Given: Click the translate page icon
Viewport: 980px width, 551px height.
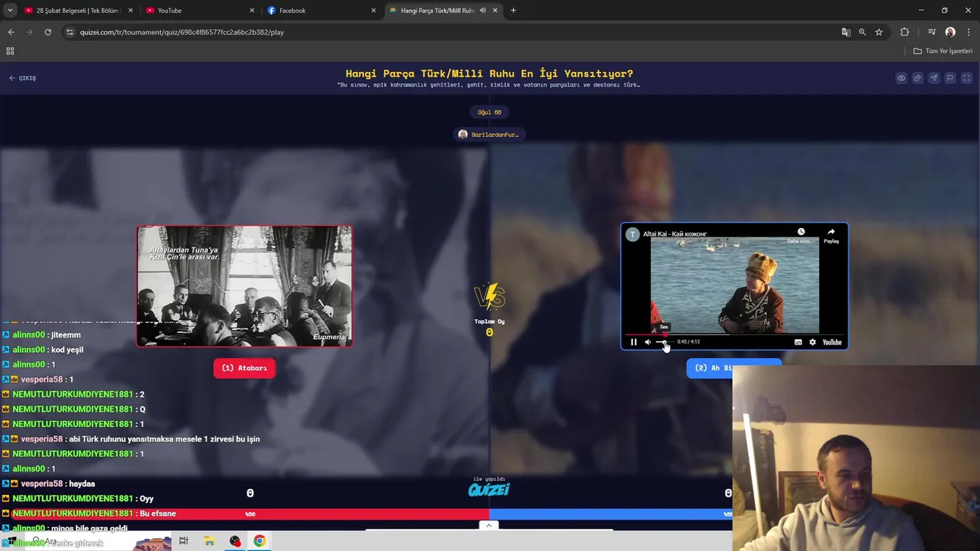Looking at the screenshot, I should pos(846,32).
